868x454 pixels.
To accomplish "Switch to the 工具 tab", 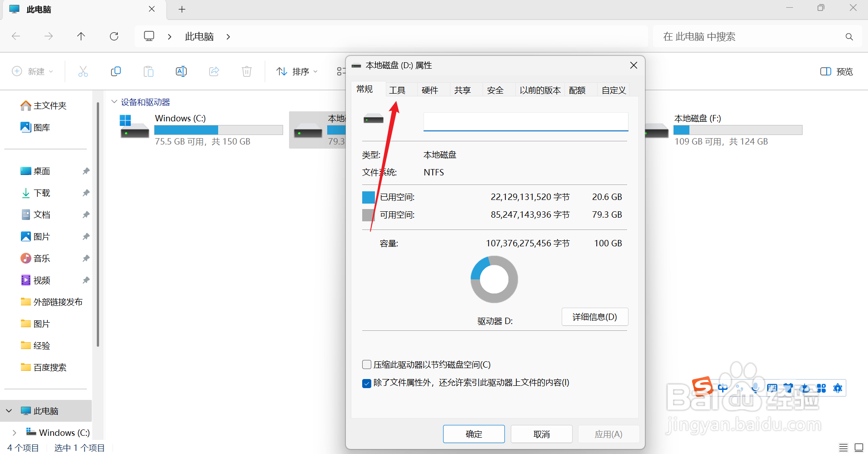I will click(x=397, y=90).
